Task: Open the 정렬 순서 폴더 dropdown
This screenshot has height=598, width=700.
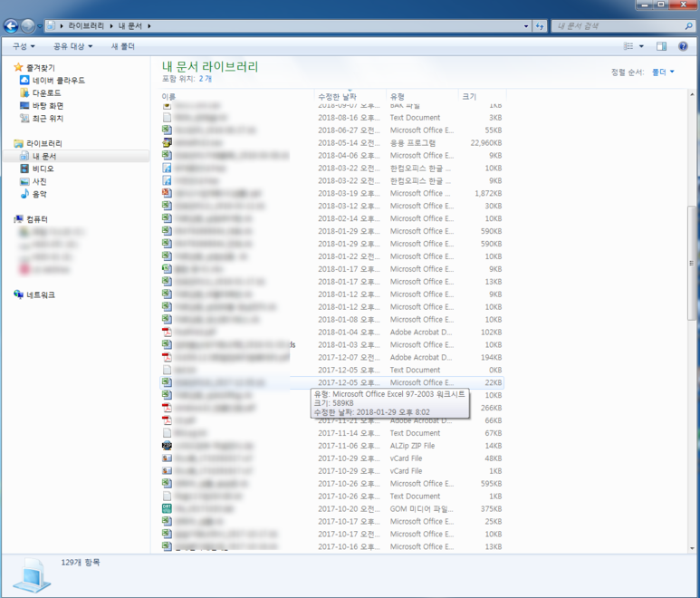Action: [662, 72]
